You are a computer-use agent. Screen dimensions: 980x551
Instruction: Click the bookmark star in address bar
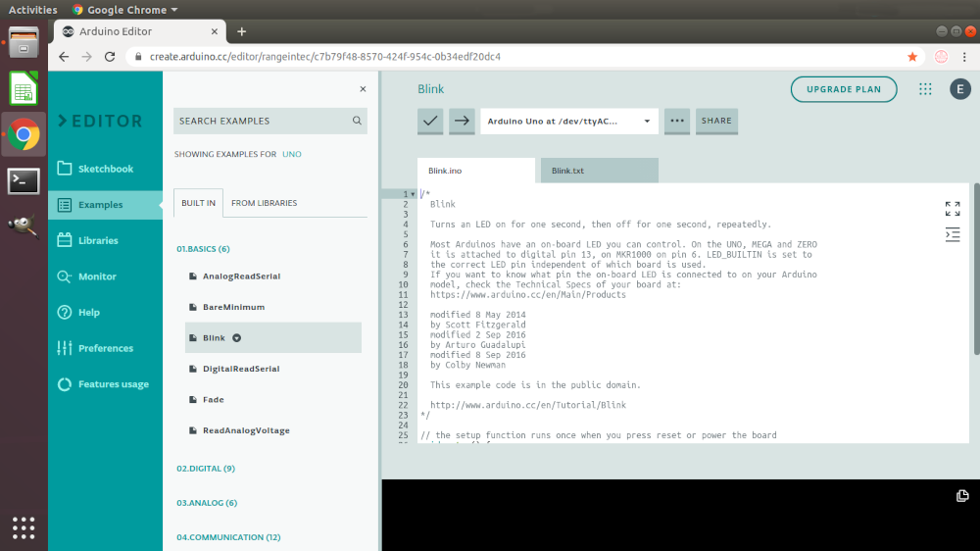(912, 57)
